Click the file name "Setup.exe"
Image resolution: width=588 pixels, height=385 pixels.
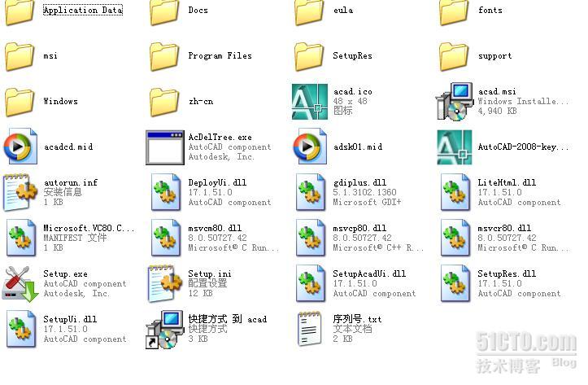pos(65,273)
